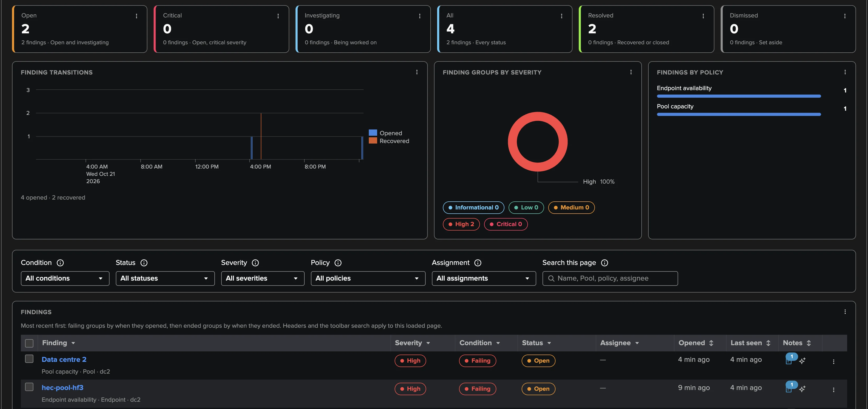Show info tooltip for Assignment filter
Image resolution: width=868 pixels, height=409 pixels.
click(x=478, y=263)
